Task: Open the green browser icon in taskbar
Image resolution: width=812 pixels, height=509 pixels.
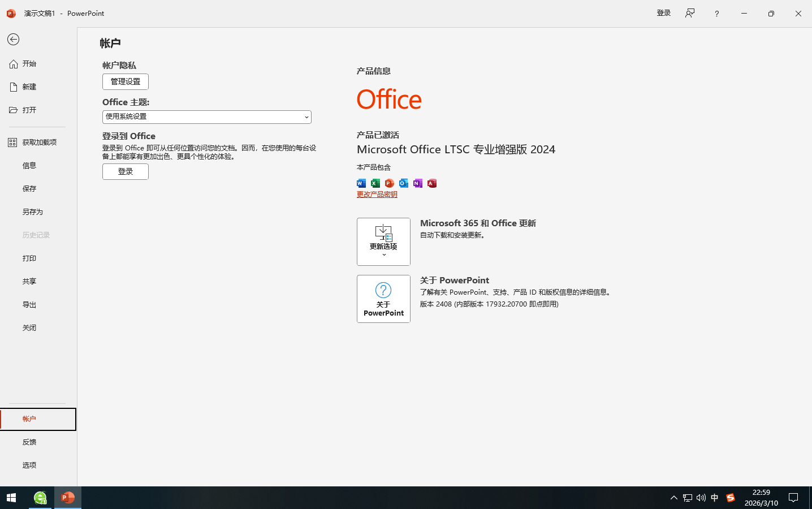Action: pos(40,498)
